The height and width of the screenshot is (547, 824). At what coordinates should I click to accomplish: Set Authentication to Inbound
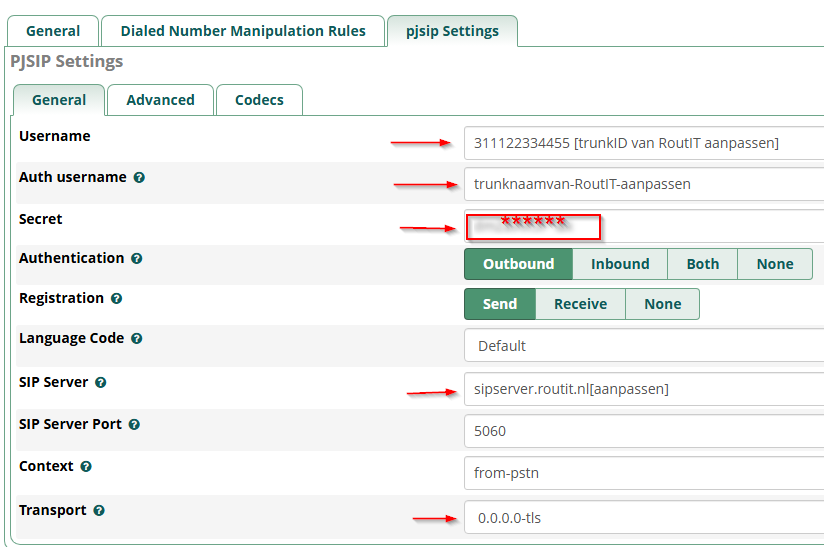point(620,264)
